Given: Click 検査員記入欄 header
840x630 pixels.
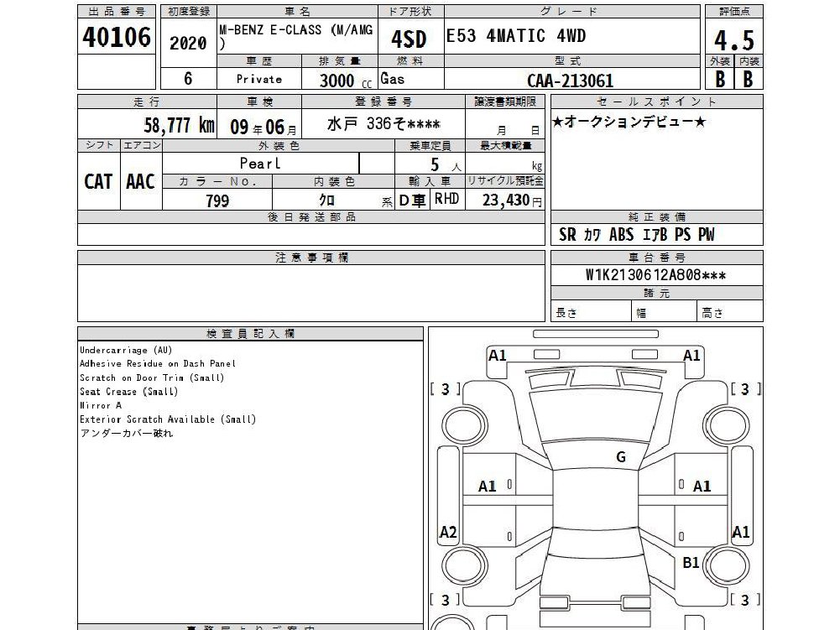Looking at the screenshot, I should pos(250,334).
